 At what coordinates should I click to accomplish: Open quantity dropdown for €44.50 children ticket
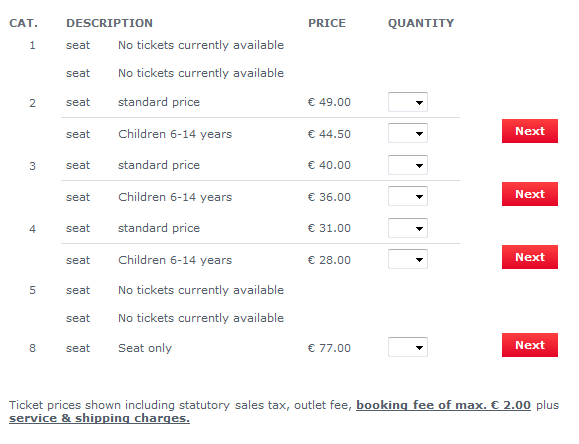408,133
